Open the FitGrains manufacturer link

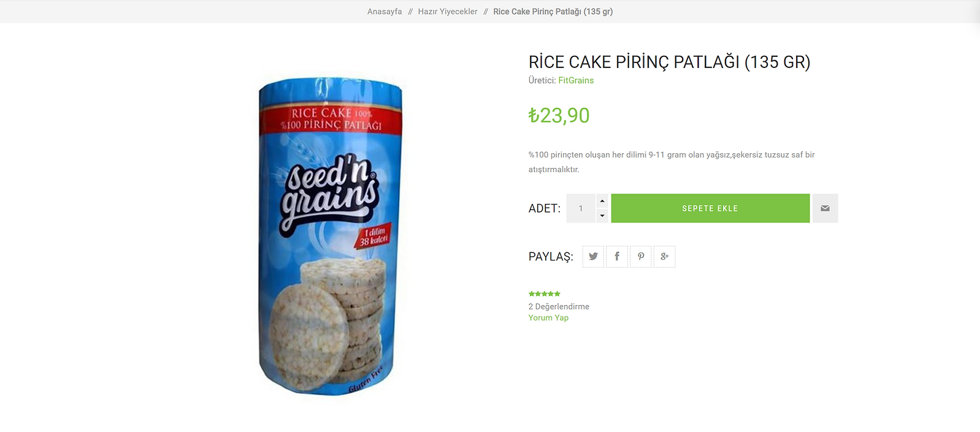pos(576,80)
